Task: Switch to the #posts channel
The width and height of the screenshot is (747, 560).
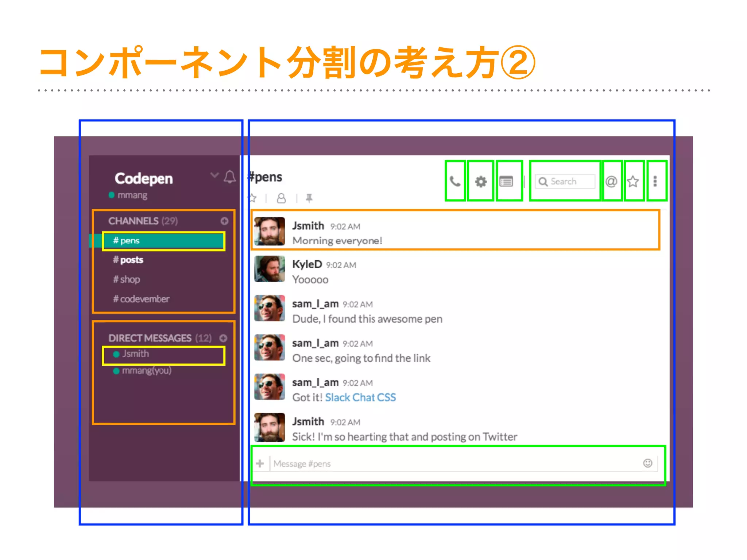Action: pos(128,260)
